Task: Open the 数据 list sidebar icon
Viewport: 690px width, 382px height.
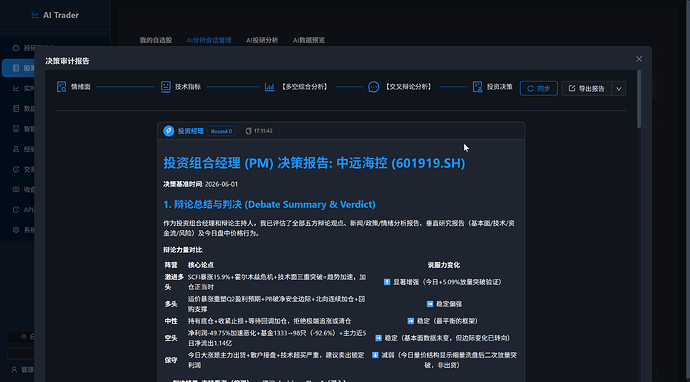Action: pos(16,109)
